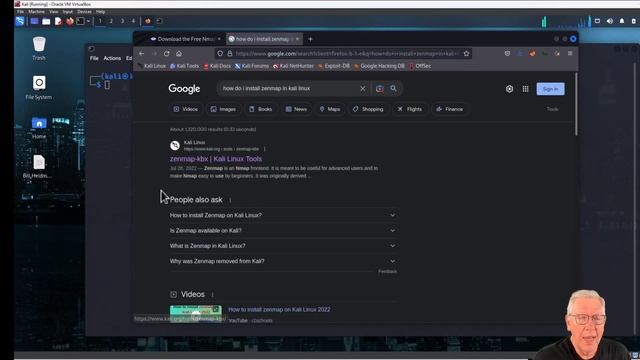Image resolution: width=640 pixels, height=360 pixels.
Task: Open the terminal emulator launcher in panel
Action: [x=80, y=21]
